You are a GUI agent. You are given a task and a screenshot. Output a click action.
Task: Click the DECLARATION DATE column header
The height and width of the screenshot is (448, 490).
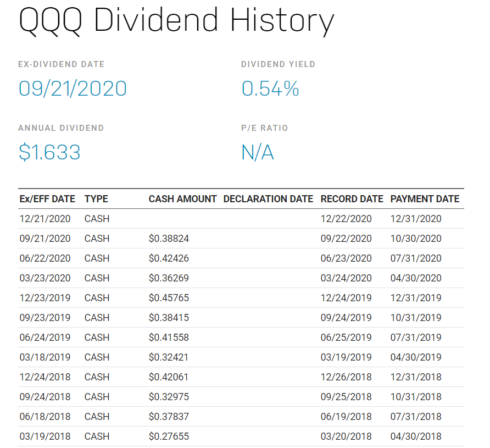tap(268, 199)
